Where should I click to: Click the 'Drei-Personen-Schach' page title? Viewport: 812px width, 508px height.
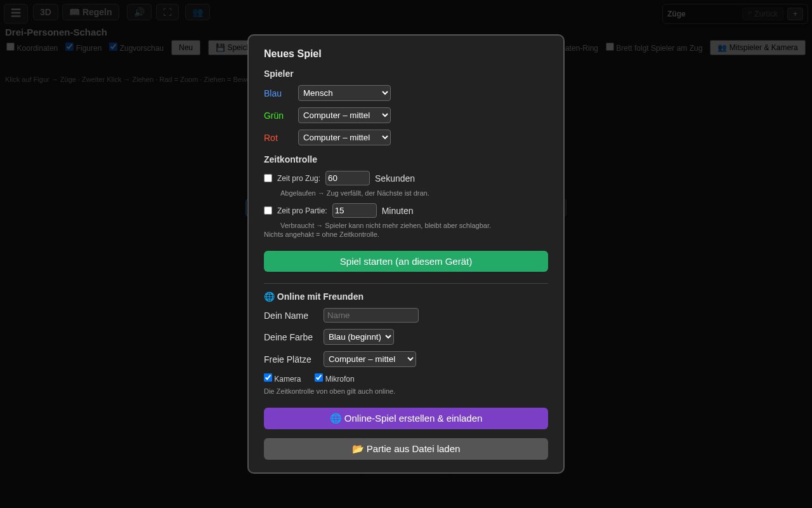coord(56,32)
